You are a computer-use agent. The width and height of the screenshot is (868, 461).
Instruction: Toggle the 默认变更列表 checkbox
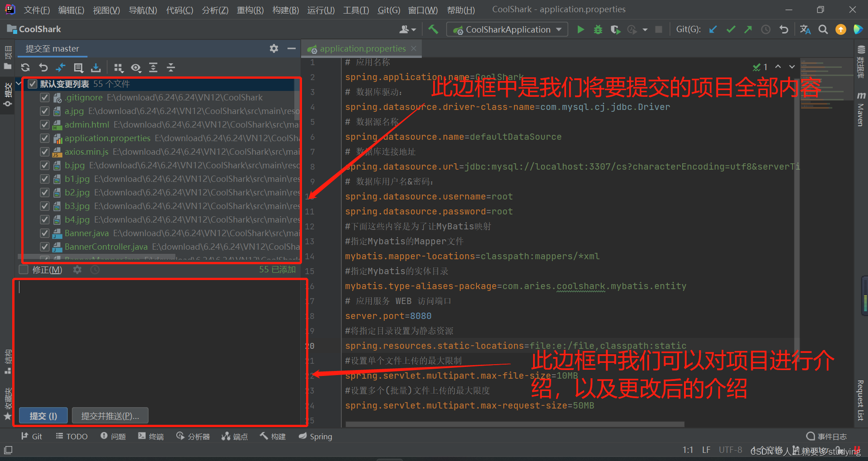(x=33, y=84)
